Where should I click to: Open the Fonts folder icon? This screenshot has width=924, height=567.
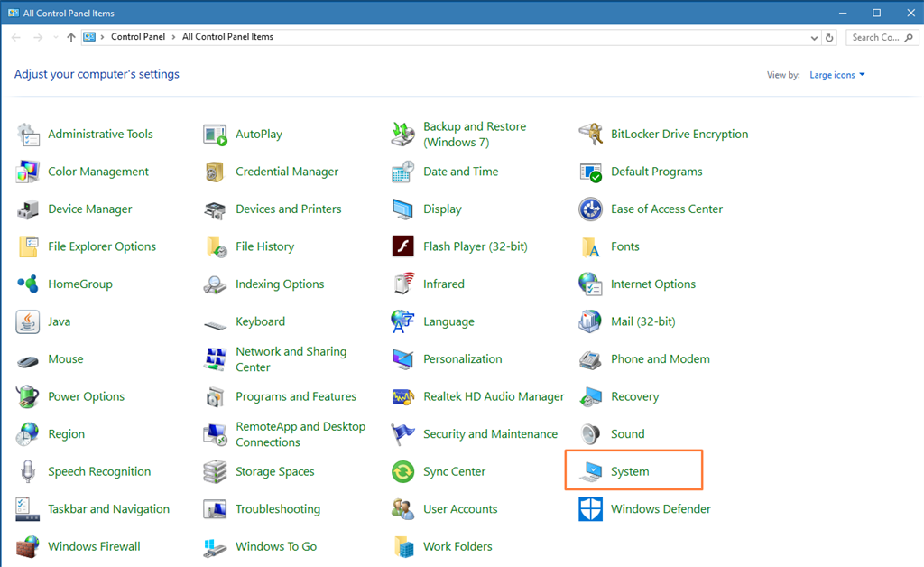pyautogui.click(x=590, y=247)
